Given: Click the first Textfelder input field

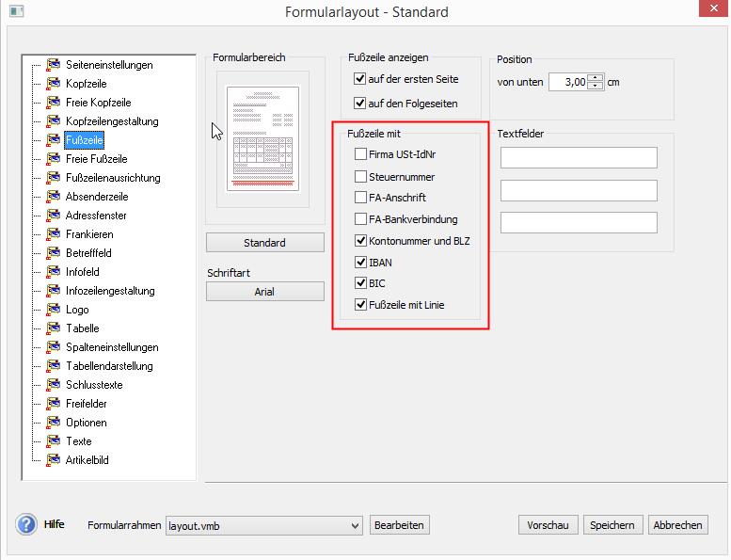Looking at the screenshot, I should 579,157.
